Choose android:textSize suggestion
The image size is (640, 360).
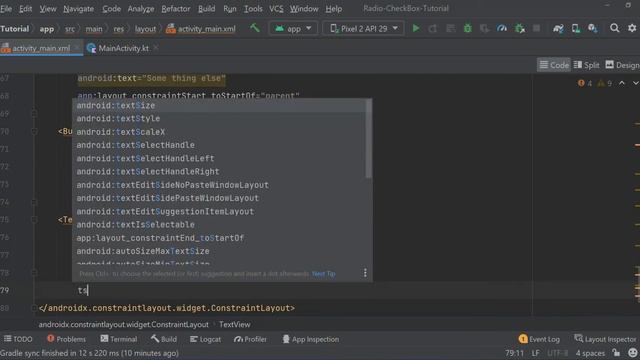[220, 105]
